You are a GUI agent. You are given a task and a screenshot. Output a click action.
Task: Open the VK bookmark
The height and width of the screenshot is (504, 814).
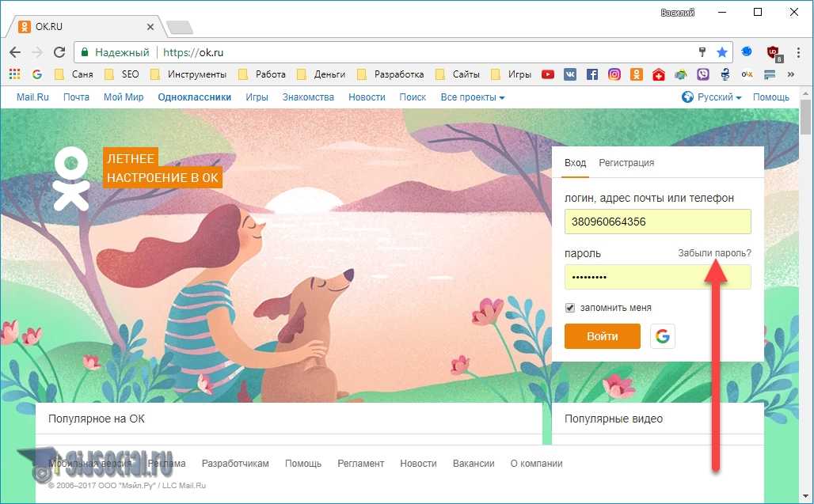click(570, 74)
